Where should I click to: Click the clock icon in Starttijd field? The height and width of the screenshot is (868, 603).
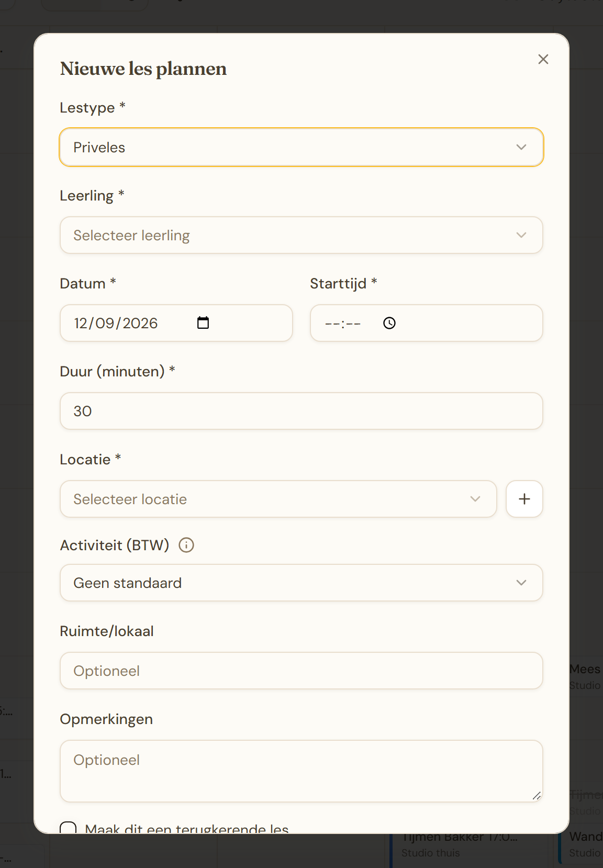pyautogui.click(x=389, y=323)
